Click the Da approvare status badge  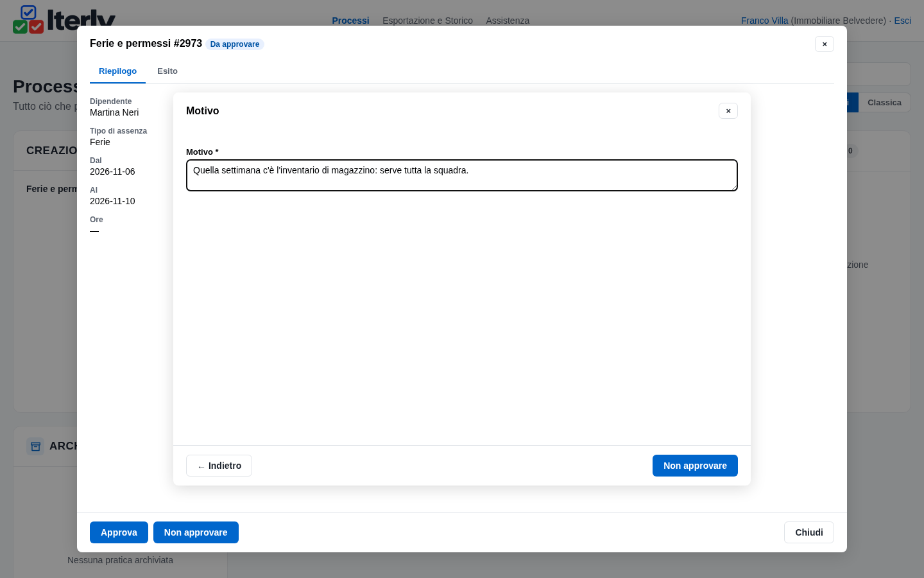point(235,44)
